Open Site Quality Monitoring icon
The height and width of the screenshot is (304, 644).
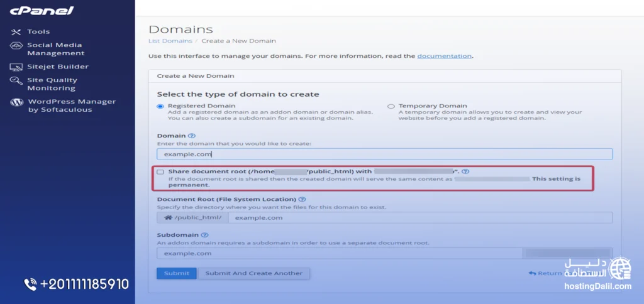coord(16,80)
